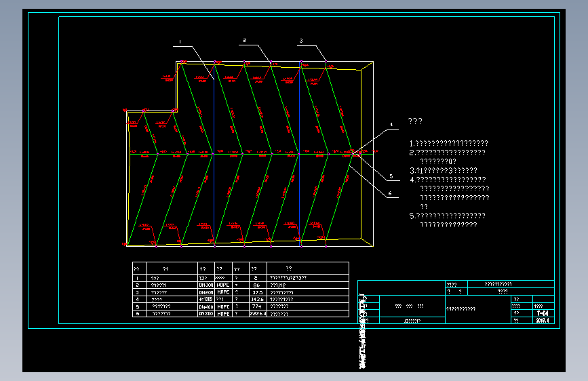Select quantity value 143.6 in the table
The image size is (588, 381).
tap(258, 299)
